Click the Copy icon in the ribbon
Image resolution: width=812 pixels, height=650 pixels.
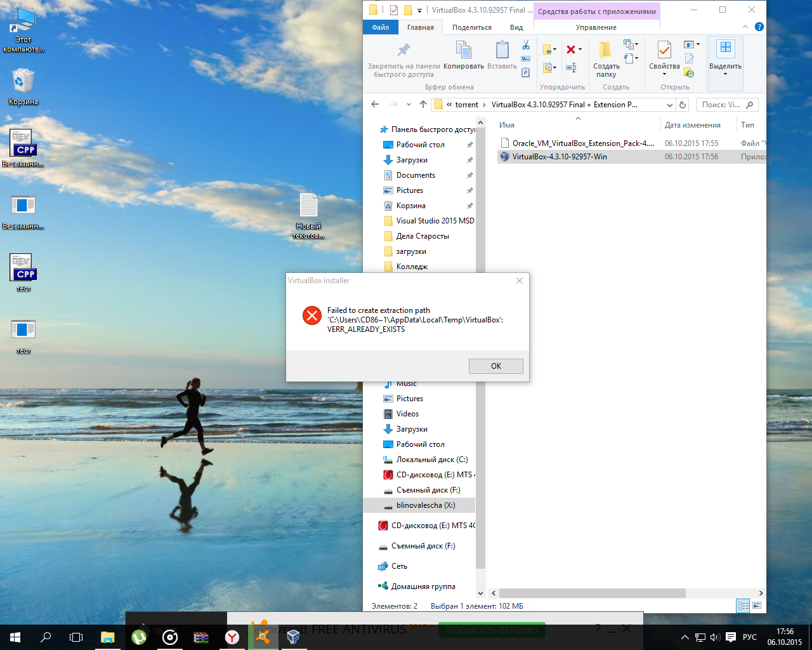pyautogui.click(x=464, y=50)
